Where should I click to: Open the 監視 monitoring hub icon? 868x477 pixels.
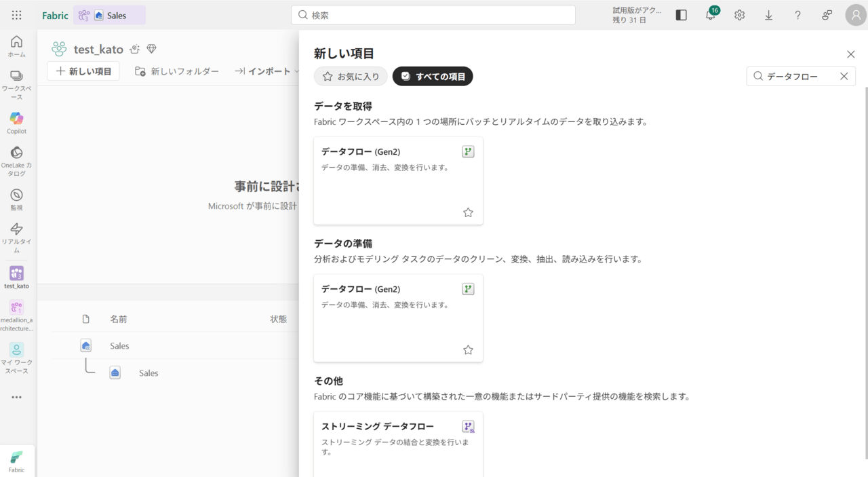coord(16,199)
